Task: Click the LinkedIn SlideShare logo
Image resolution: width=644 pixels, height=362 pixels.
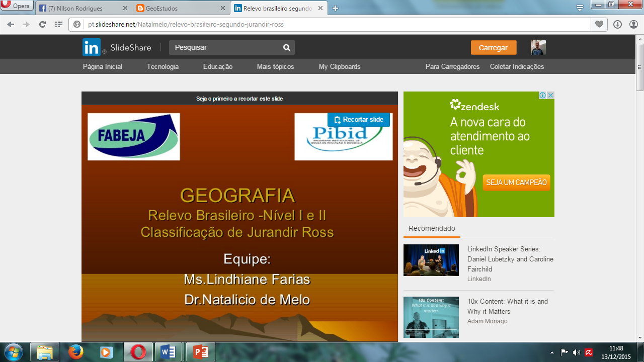Action: point(117,47)
